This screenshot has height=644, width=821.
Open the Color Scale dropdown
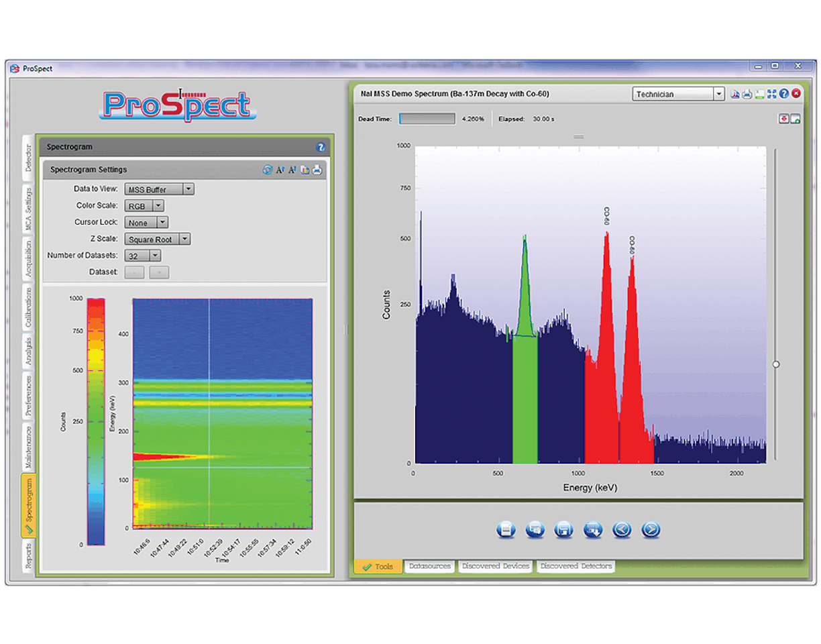click(160, 205)
